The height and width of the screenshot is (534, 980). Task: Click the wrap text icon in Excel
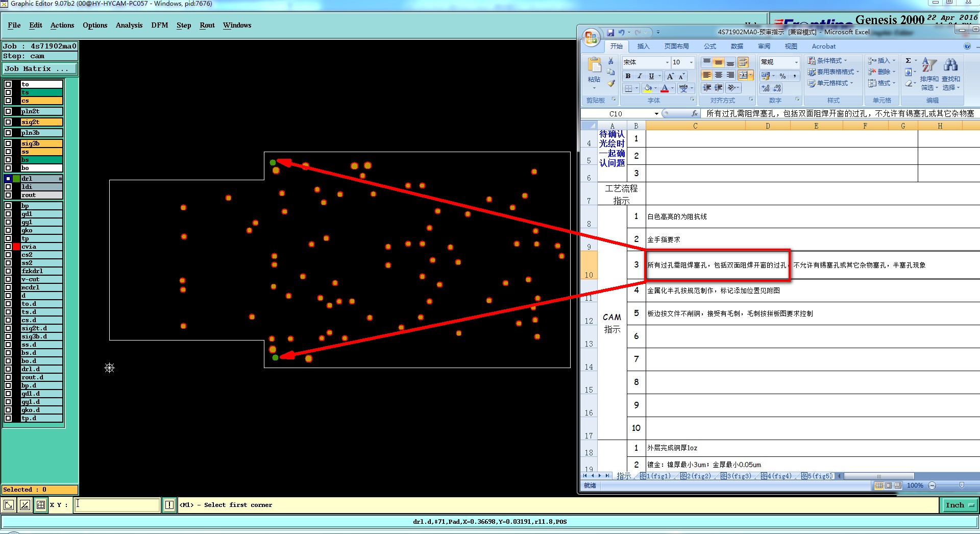(743, 62)
